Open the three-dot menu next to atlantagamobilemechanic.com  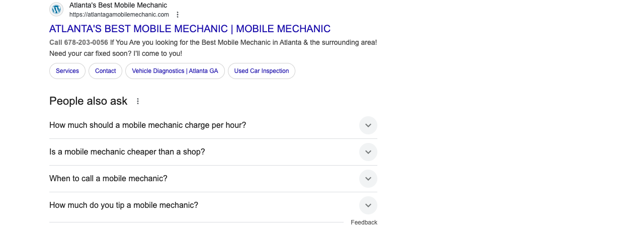tap(178, 15)
